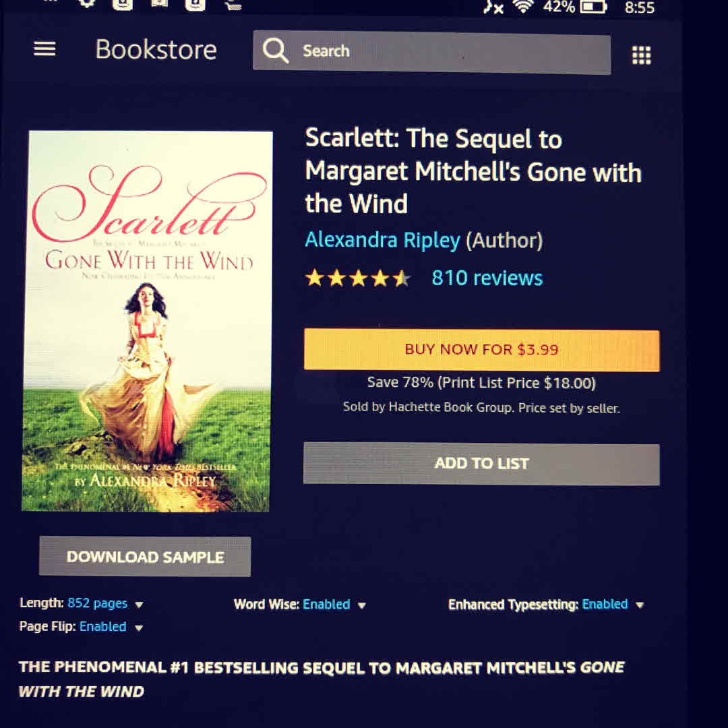Expand the Word Wise Enabled dropdown
The width and height of the screenshot is (728, 728).
coord(362,605)
